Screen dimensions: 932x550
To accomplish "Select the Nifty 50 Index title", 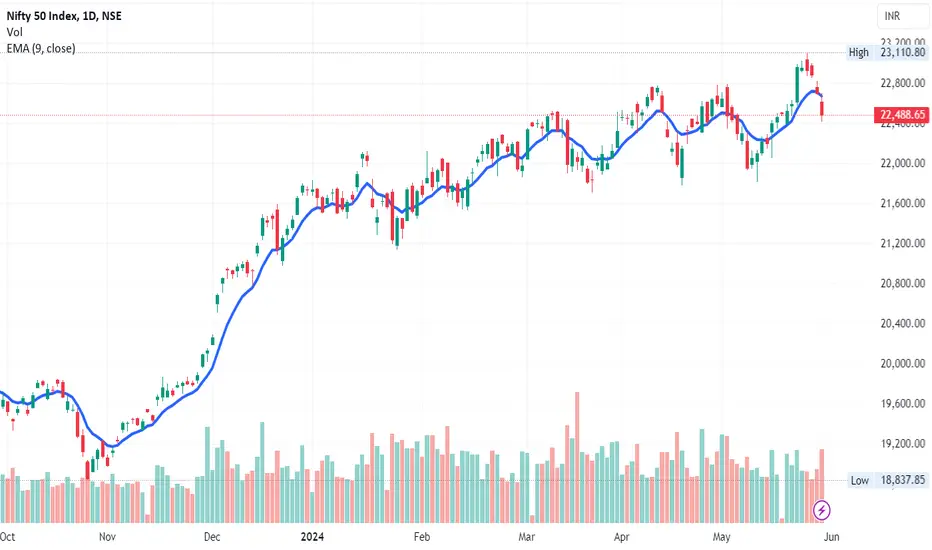I will pos(64,16).
